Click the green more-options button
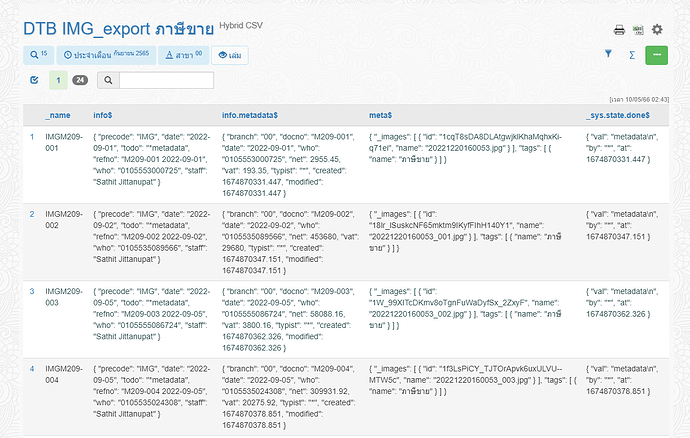Screen dimensions: 690x438 [656, 55]
